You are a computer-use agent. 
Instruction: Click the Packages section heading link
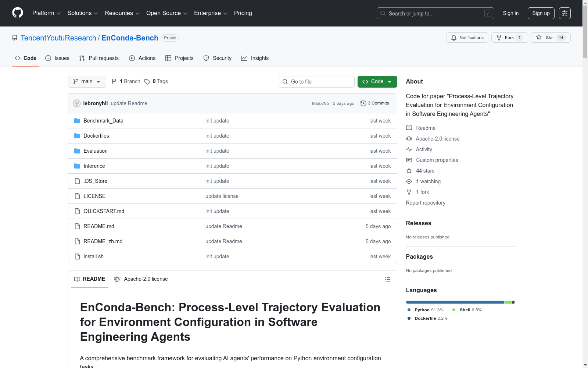419,257
